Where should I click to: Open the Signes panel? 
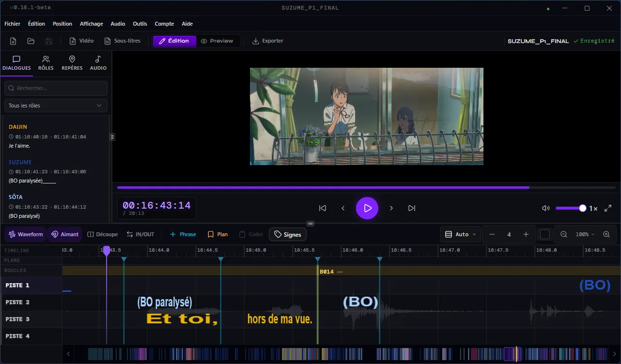point(288,234)
